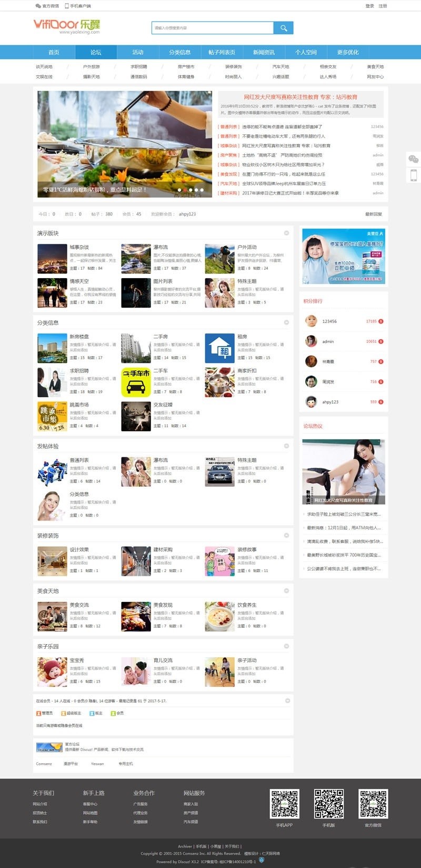Click the 手机APP QR code

284,804
